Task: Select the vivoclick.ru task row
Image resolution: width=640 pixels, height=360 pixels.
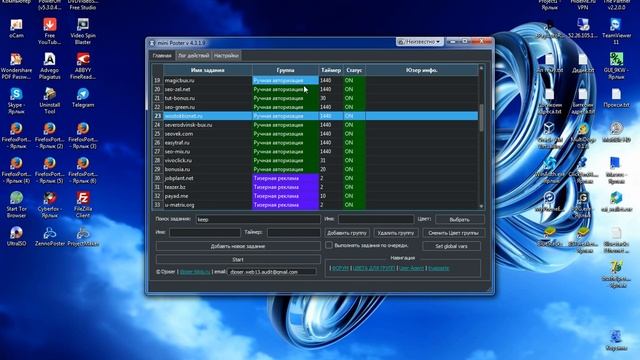Action: [320, 160]
